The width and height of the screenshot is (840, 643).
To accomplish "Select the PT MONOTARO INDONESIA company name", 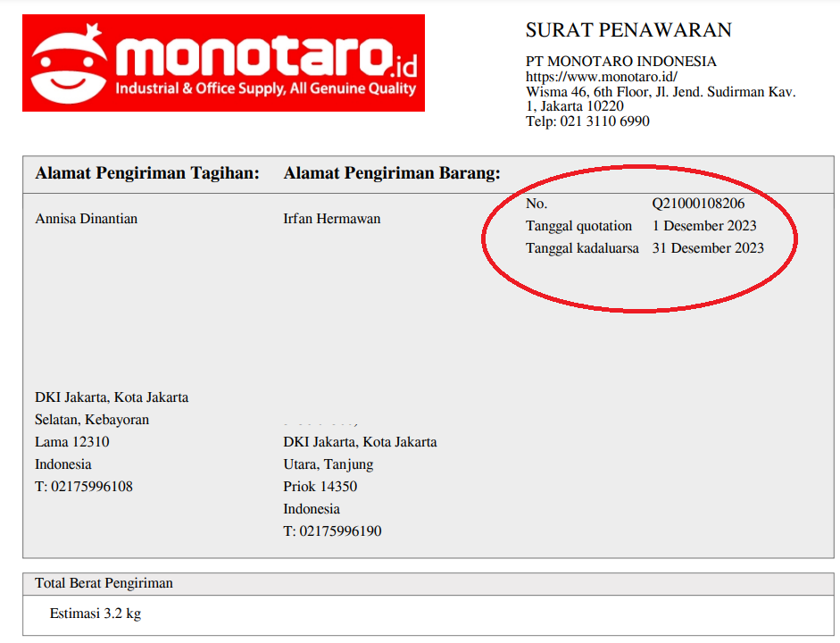I will click(x=620, y=62).
